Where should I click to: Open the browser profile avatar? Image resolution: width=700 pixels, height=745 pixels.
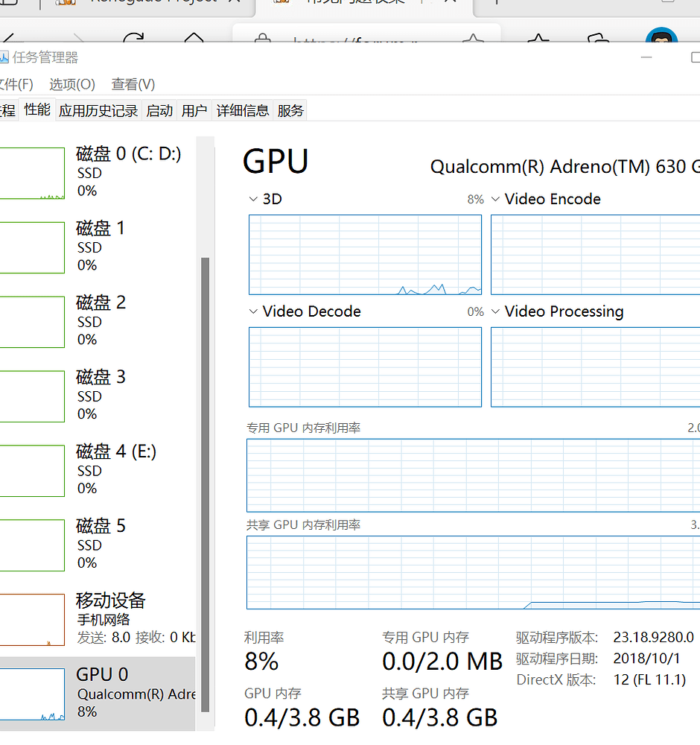(661, 36)
